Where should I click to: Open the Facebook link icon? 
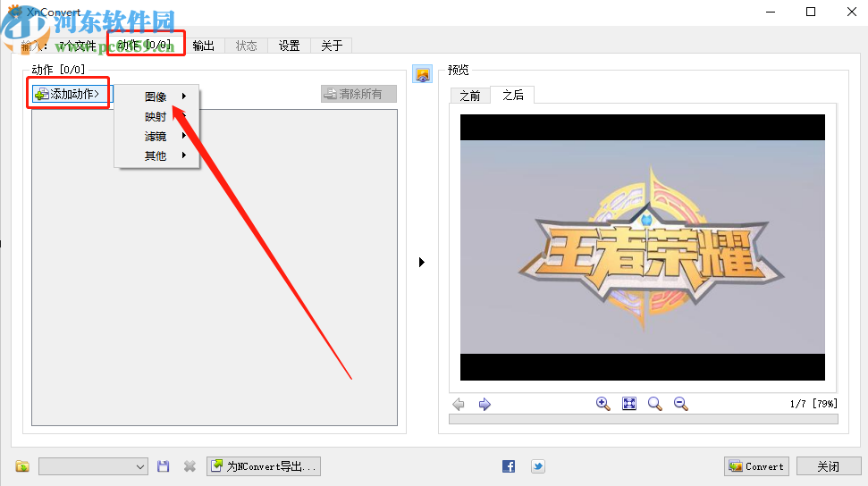(x=509, y=466)
